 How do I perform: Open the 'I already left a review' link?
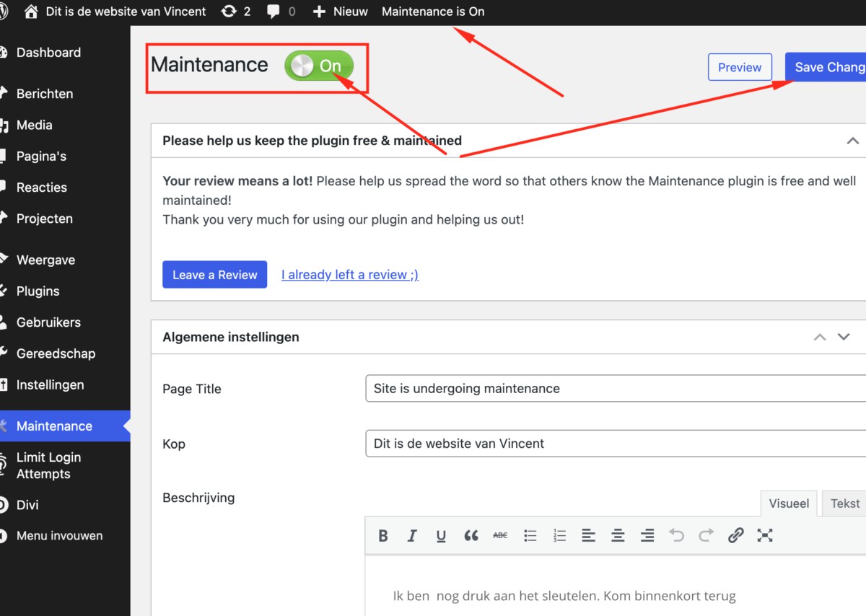[x=350, y=275]
